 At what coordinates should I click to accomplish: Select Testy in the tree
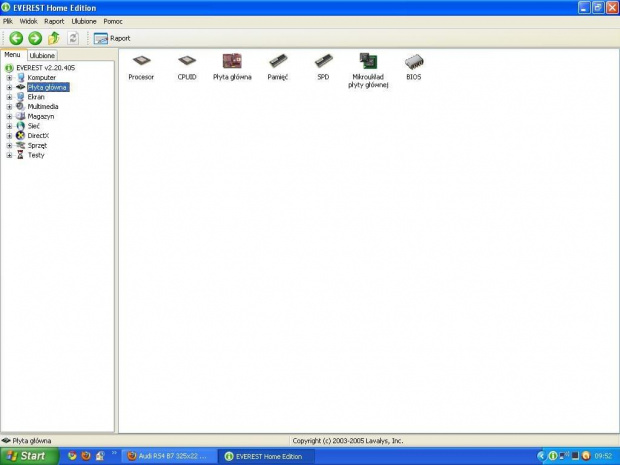[x=36, y=155]
